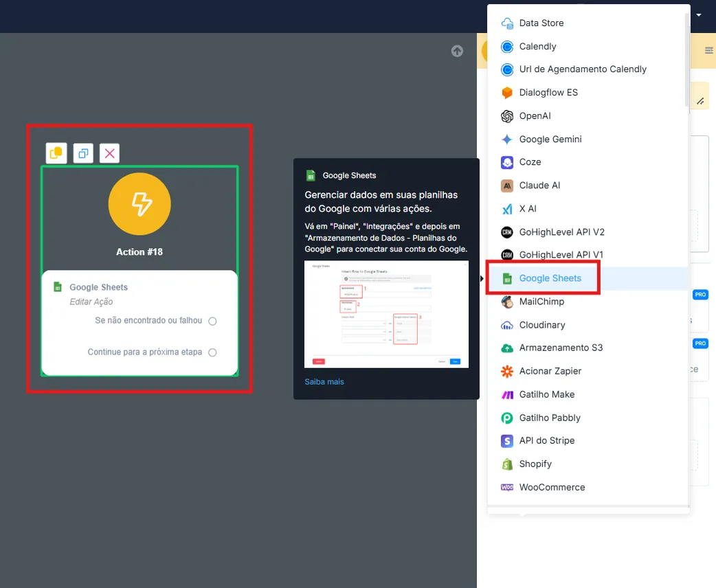
Task: Click the up arrow circle icon on the canvas
Action: (457, 51)
